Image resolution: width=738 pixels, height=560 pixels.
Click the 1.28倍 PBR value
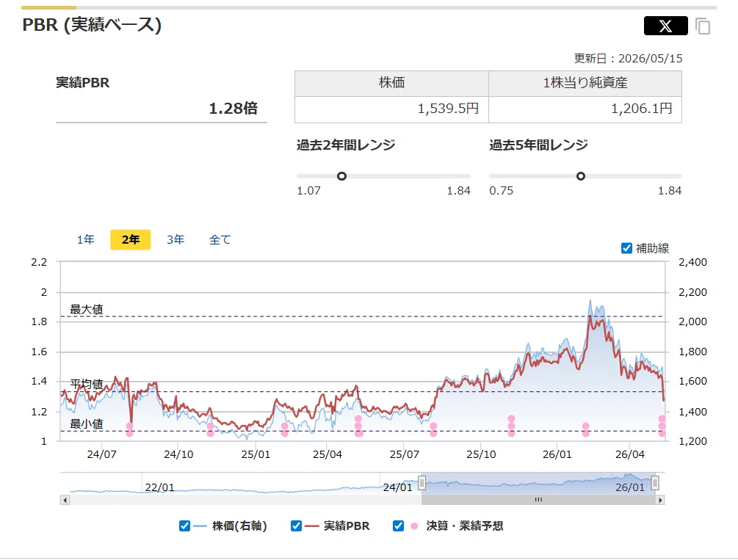[233, 108]
